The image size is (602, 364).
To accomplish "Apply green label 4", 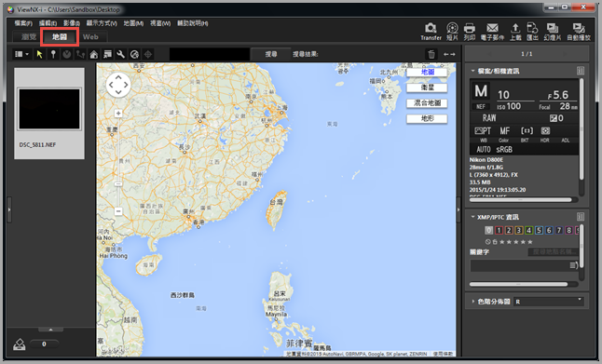I will [x=528, y=230].
